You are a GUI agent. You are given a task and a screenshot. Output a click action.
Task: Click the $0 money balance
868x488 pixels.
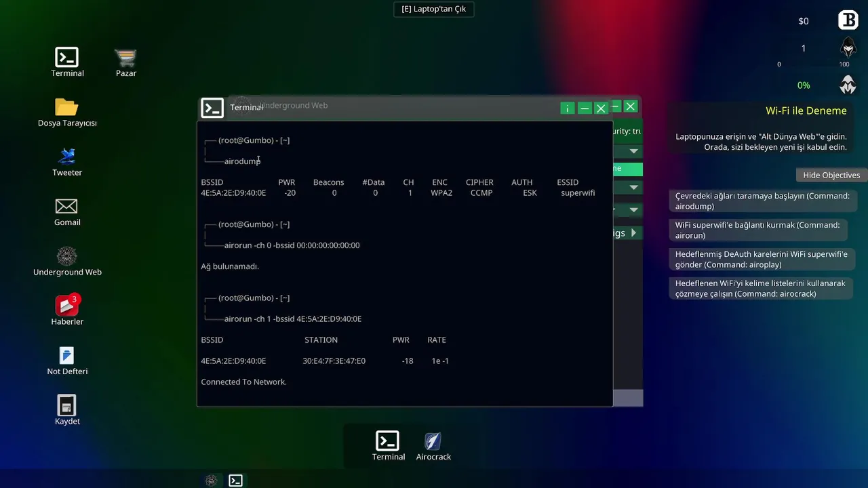(x=804, y=21)
